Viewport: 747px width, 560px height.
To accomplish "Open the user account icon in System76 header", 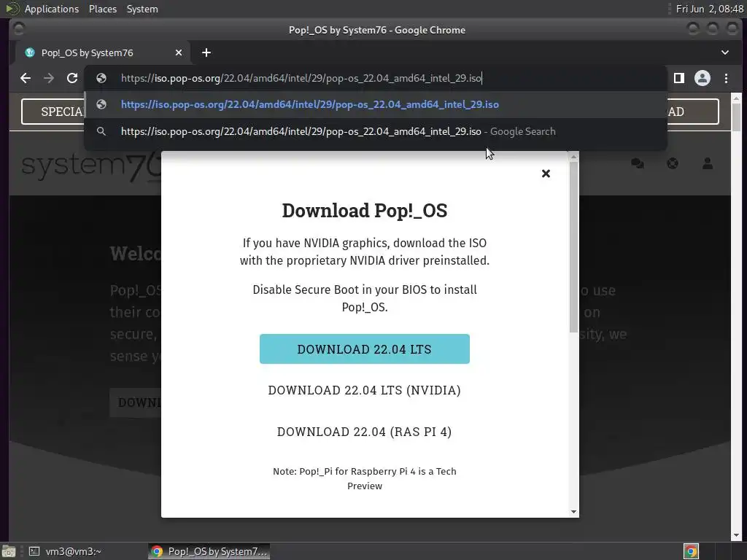I will (x=708, y=164).
